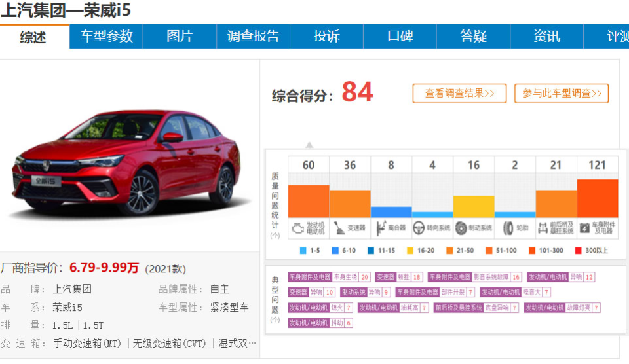Screen dimensions: 629x364
Task: Click the 21-50 orange legend swatch
Action: [x=449, y=251]
